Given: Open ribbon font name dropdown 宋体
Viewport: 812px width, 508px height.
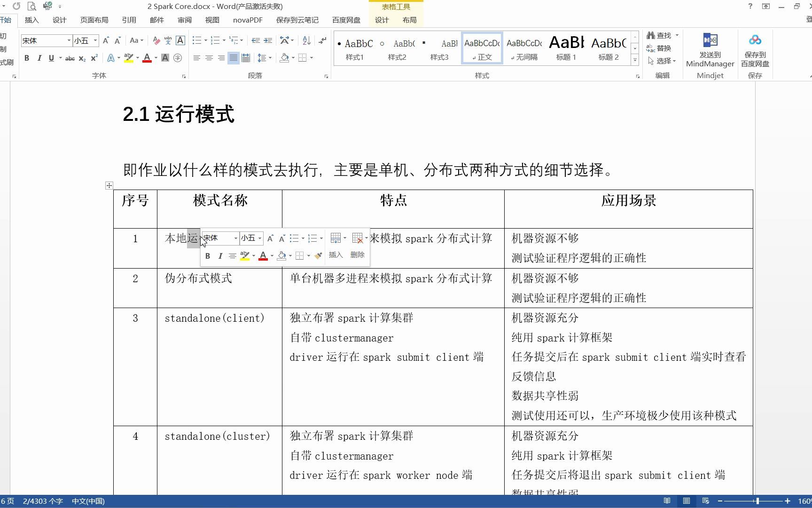Looking at the screenshot, I should click(x=69, y=40).
